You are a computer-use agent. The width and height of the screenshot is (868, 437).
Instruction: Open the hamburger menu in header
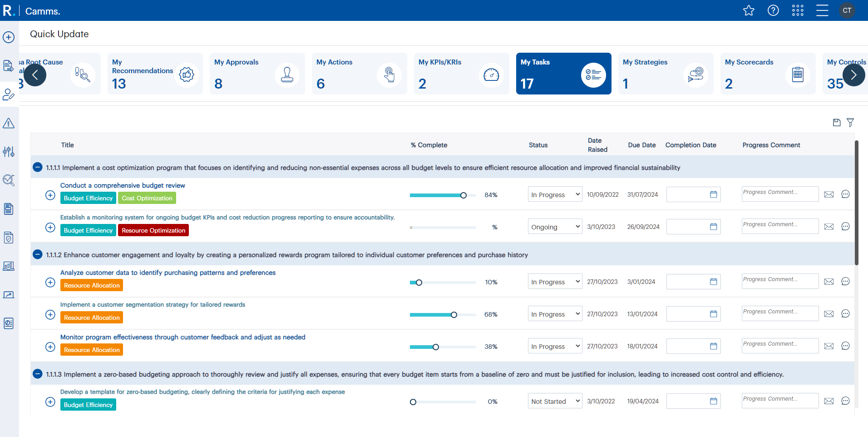point(822,10)
